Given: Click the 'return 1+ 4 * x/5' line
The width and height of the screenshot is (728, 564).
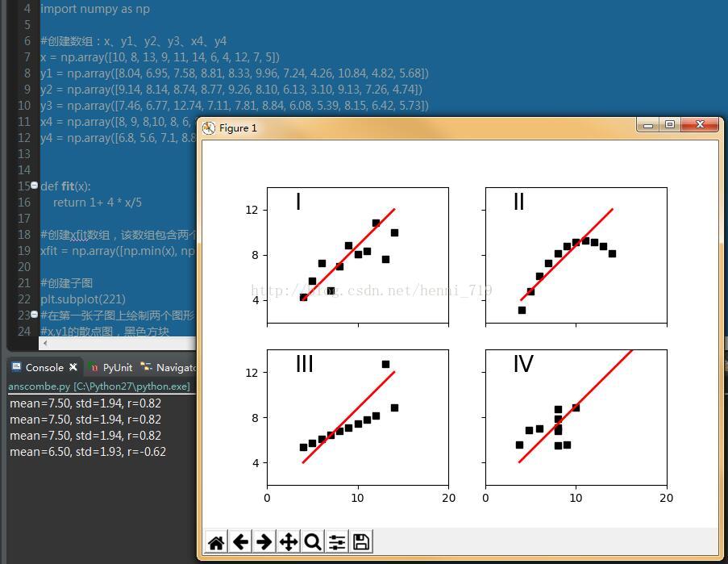Looking at the screenshot, I should click(x=98, y=203).
